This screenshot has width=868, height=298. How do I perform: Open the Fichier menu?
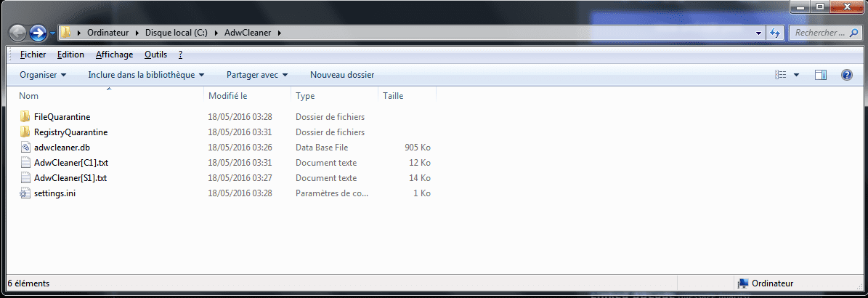pyautogui.click(x=33, y=55)
